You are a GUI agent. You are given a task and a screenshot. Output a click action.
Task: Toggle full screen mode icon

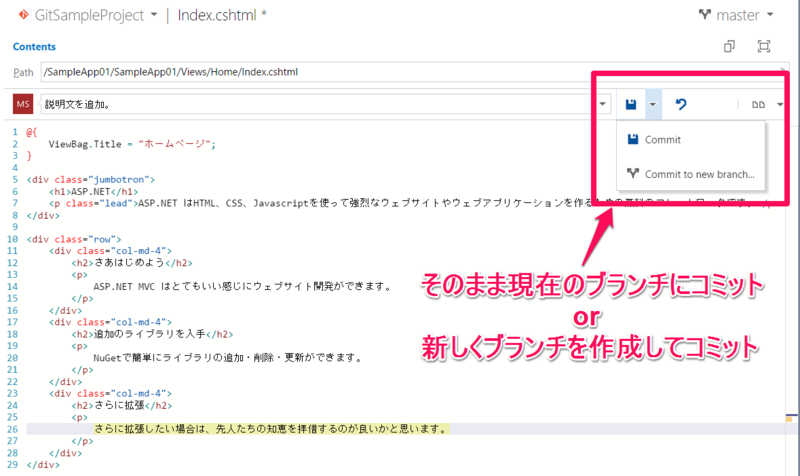click(763, 46)
